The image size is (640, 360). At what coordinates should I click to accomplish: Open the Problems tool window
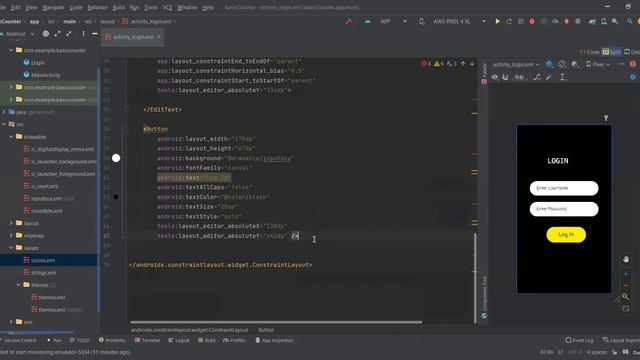click(112, 340)
